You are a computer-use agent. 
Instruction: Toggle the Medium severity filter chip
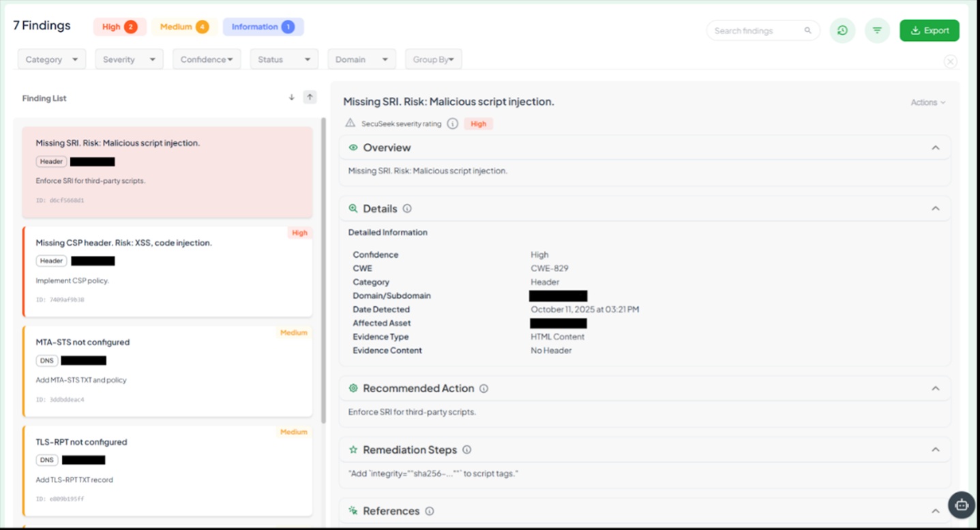click(x=184, y=27)
